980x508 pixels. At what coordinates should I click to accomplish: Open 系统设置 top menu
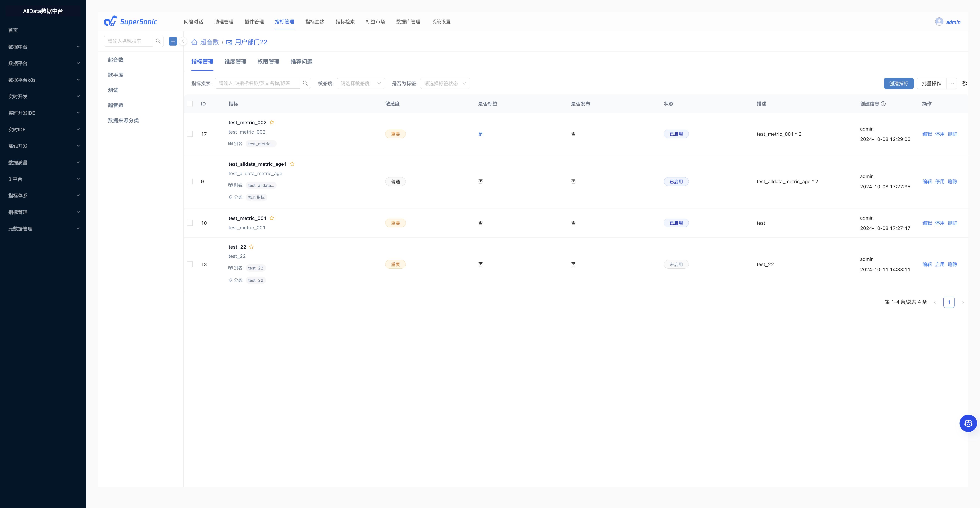441,22
